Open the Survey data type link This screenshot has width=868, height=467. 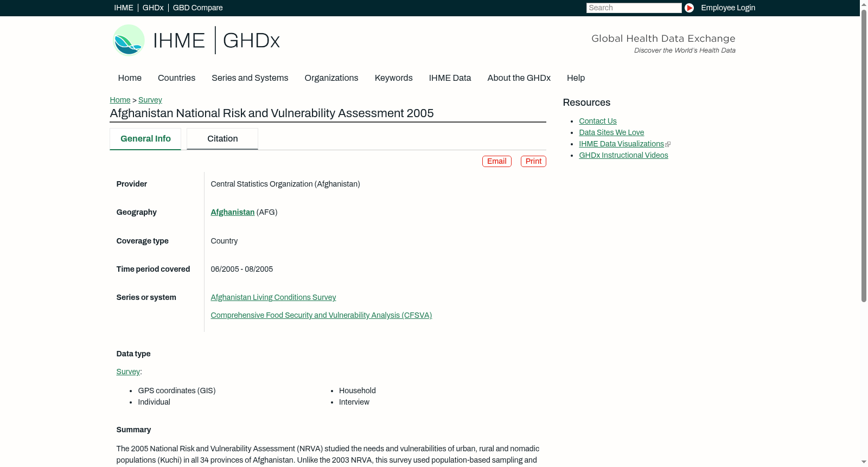pos(128,372)
